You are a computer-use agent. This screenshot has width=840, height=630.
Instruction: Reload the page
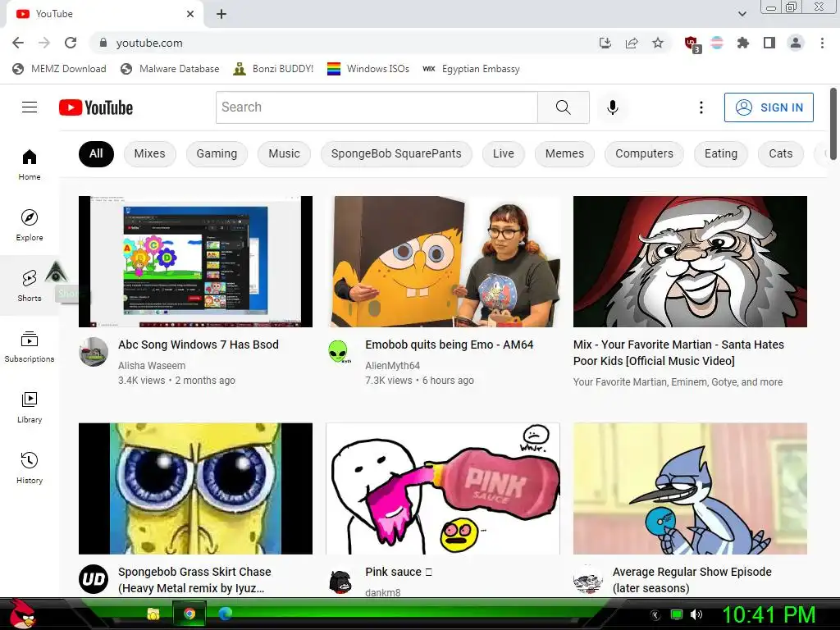(71, 43)
